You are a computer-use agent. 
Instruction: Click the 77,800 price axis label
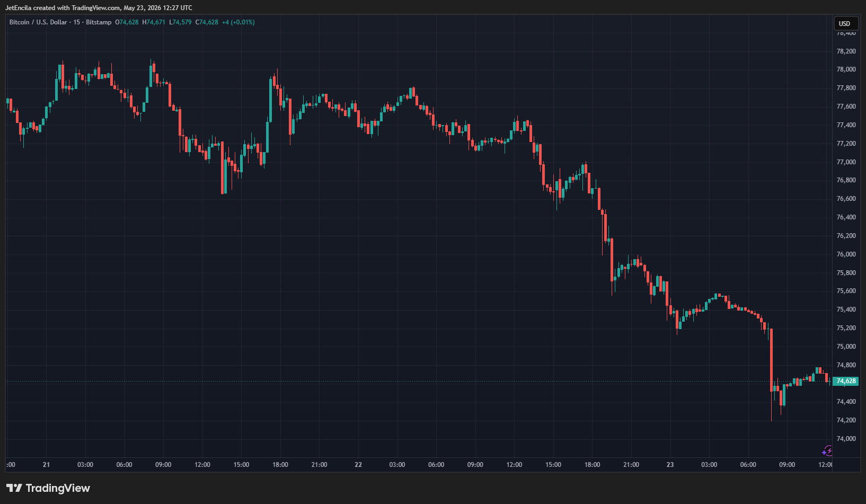point(846,88)
